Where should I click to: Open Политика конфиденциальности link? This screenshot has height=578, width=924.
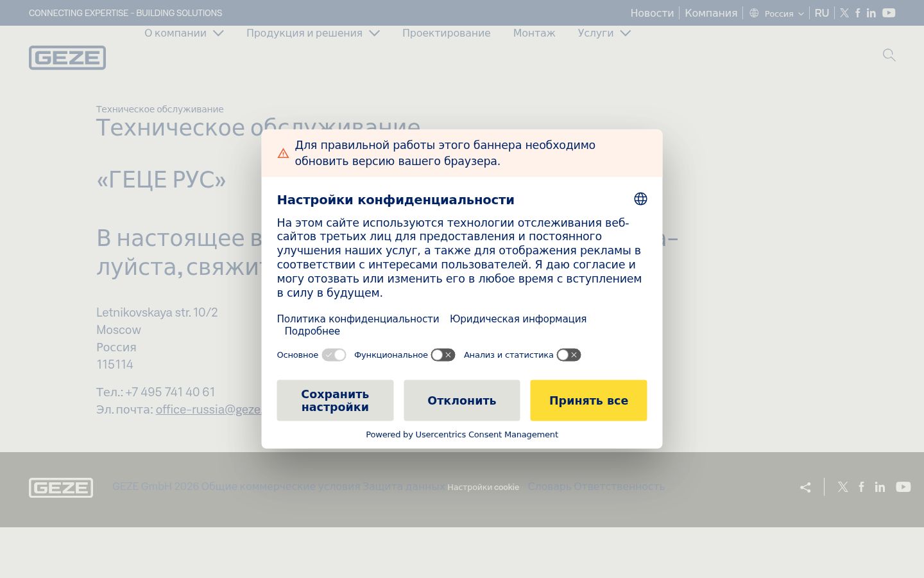point(358,319)
